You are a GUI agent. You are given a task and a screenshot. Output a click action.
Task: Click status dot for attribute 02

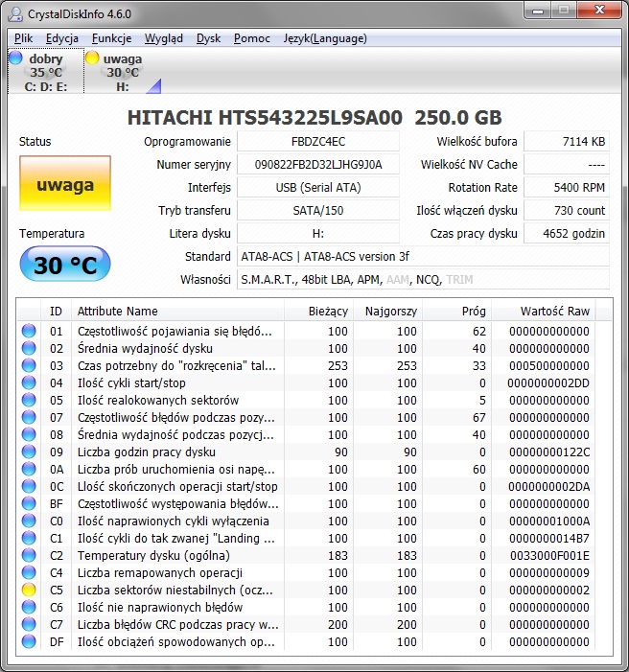coord(29,348)
